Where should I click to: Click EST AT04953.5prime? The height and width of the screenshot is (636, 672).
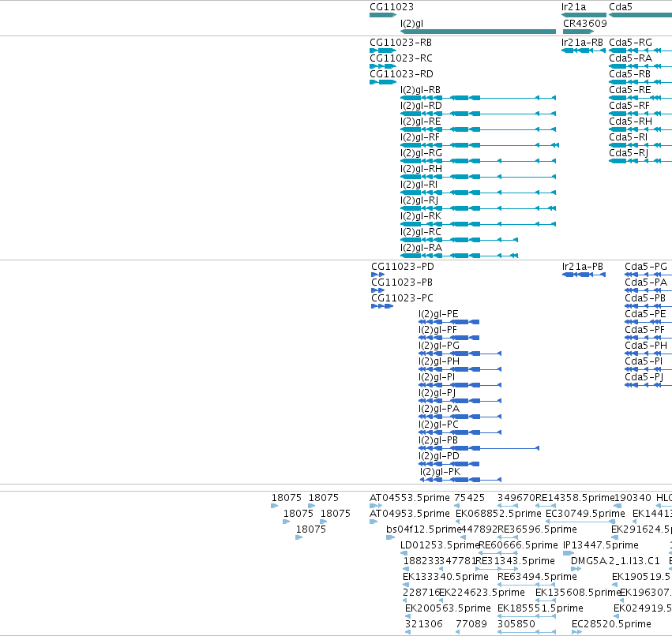click(x=409, y=514)
